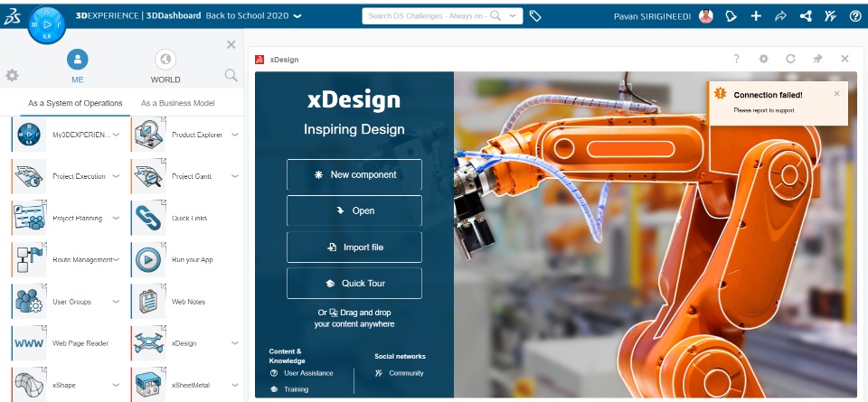The height and width of the screenshot is (402, 868).
Task: Expand Project Gantt options chevron
Action: tap(235, 176)
